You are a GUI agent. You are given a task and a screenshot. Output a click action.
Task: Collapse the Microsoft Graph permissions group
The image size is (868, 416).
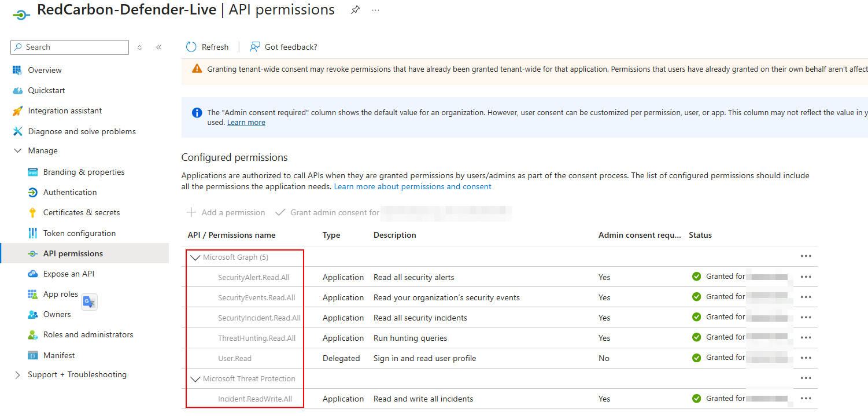(195, 257)
